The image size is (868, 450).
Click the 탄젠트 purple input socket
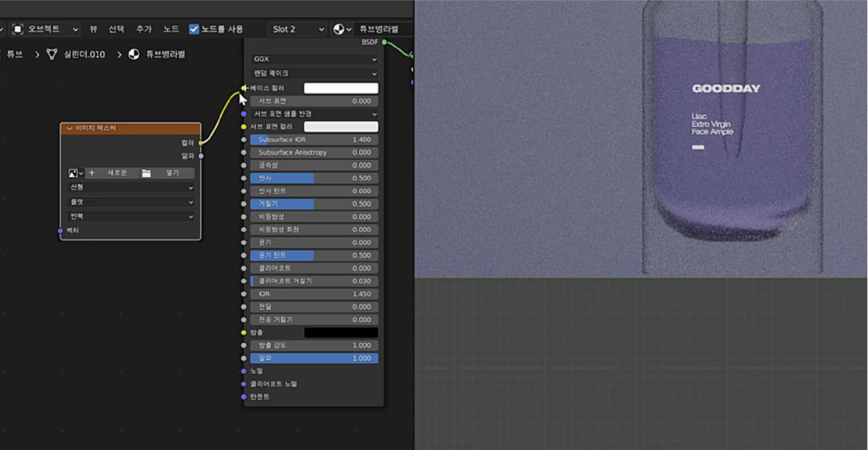coord(244,396)
